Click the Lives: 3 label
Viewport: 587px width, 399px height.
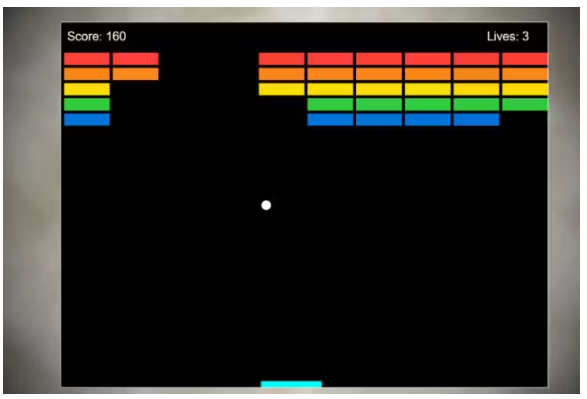(508, 36)
